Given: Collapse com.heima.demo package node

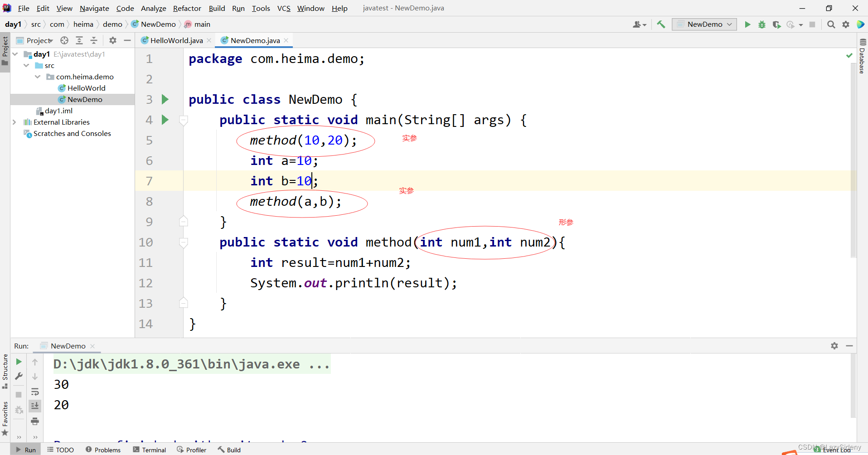Looking at the screenshot, I should 38,77.
